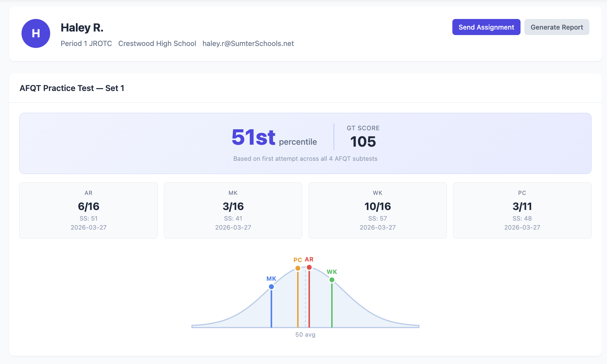Click the 50 avg label below curve
Image resolution: width=607 pixels, height=364 pixels.
(305, 334)
